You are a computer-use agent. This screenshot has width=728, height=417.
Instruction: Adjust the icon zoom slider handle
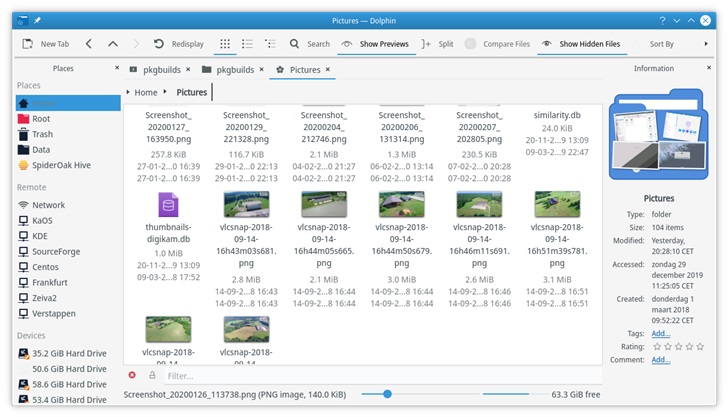(387, 394)
